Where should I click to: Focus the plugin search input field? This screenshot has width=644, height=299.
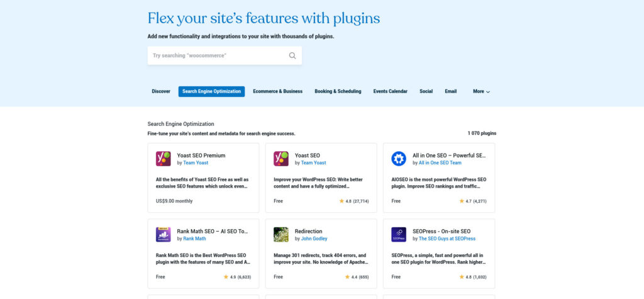pyautogui.click(x=217, y=55)
